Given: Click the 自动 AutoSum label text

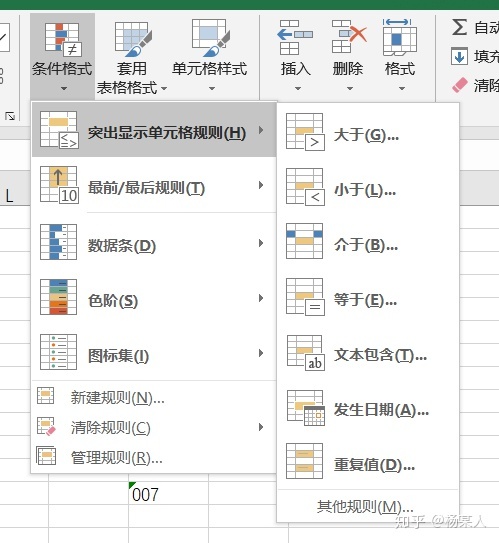Looking at the screenshot, I should (x=487, y=28).
